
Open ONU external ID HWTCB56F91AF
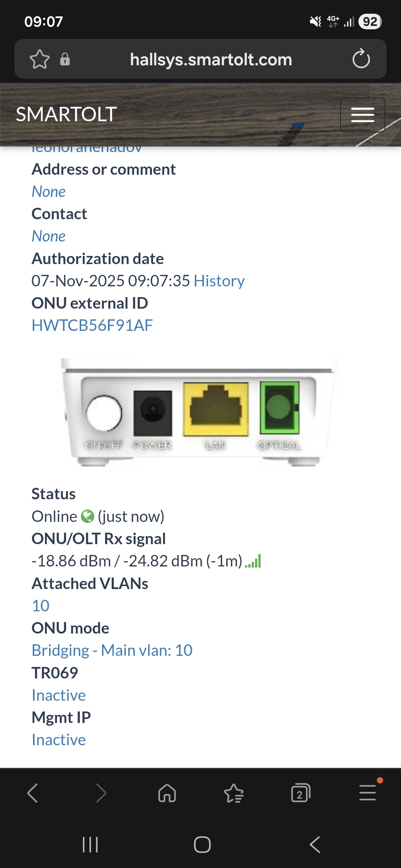tap(92, 326)
